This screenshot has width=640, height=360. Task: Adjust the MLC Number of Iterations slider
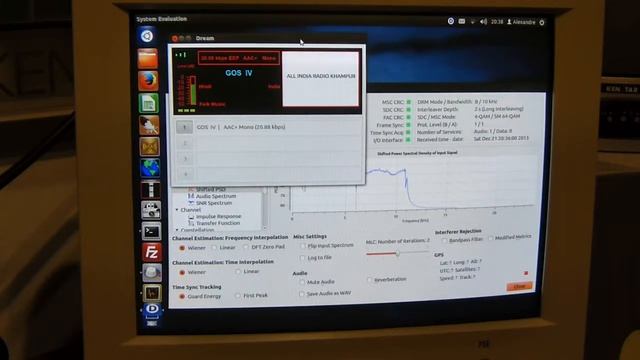tap(397, 253)
